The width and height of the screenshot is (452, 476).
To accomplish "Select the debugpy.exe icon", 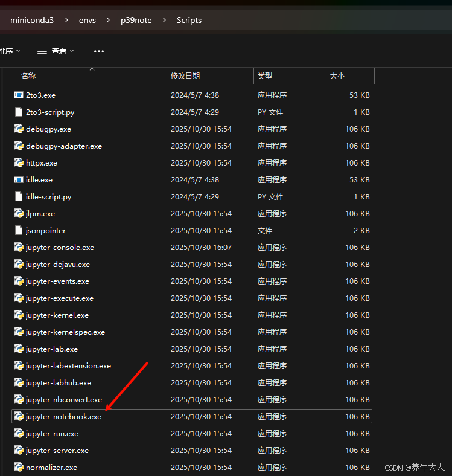I will click(x=19, y=129).
